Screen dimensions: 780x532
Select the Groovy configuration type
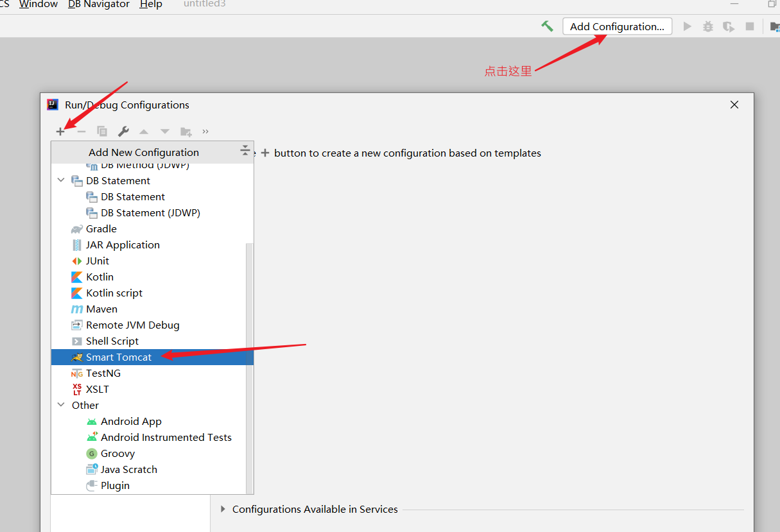coord(117,454)
